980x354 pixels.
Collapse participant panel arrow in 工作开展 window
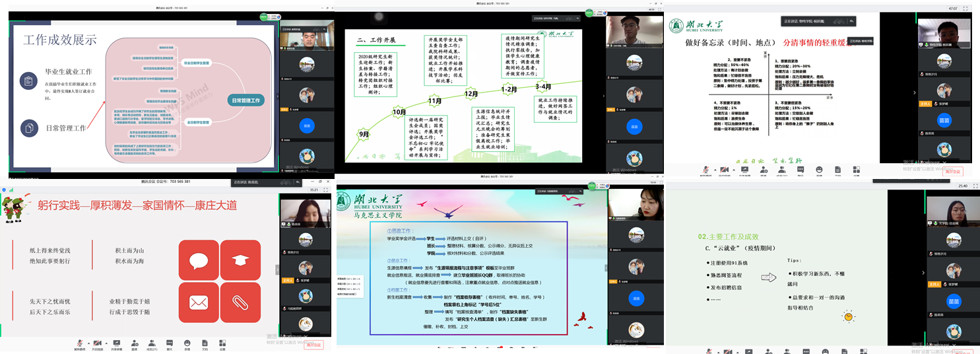click(604, 96)
